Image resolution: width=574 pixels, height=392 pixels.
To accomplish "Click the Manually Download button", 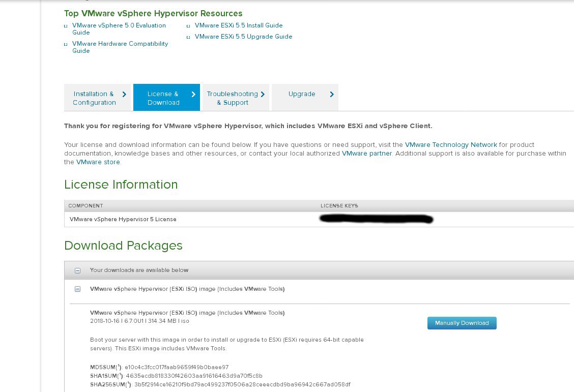I will click(x=462, y=323).
